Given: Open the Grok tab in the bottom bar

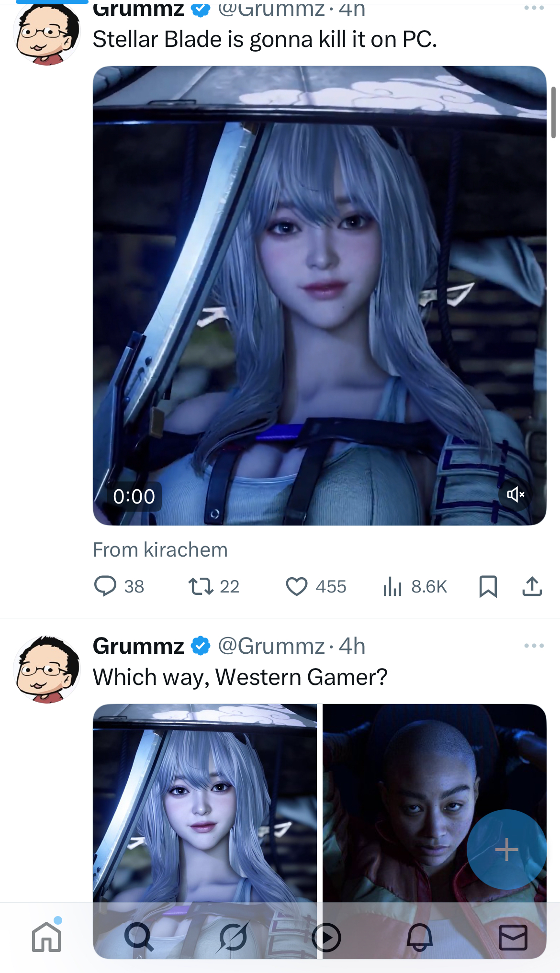Looking at the screenshot, I should tap(233, 937).
